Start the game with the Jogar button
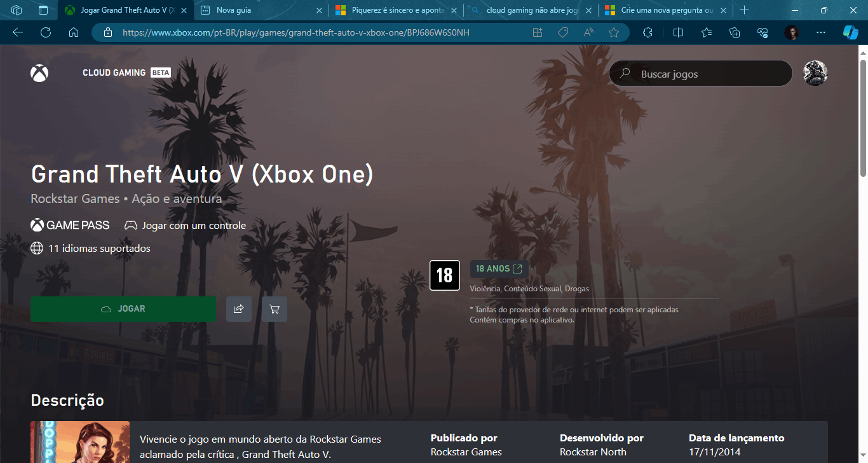 [x=123, y=308]
